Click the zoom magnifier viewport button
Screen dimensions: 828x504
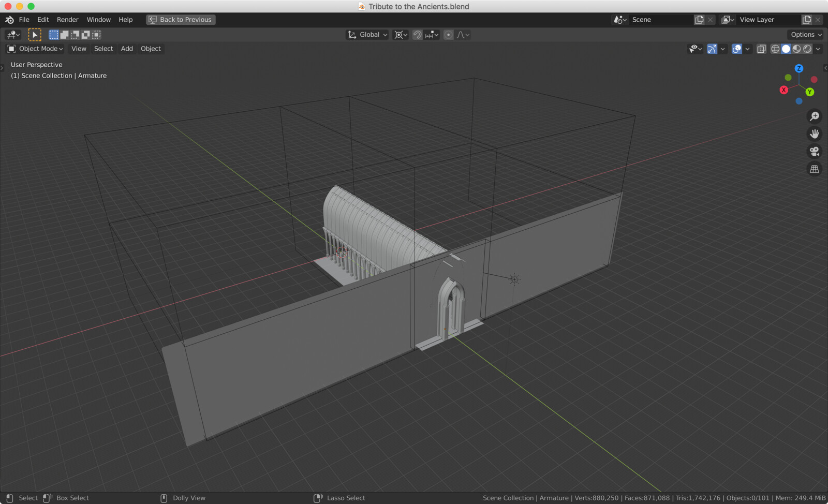[x=815, y=116]
